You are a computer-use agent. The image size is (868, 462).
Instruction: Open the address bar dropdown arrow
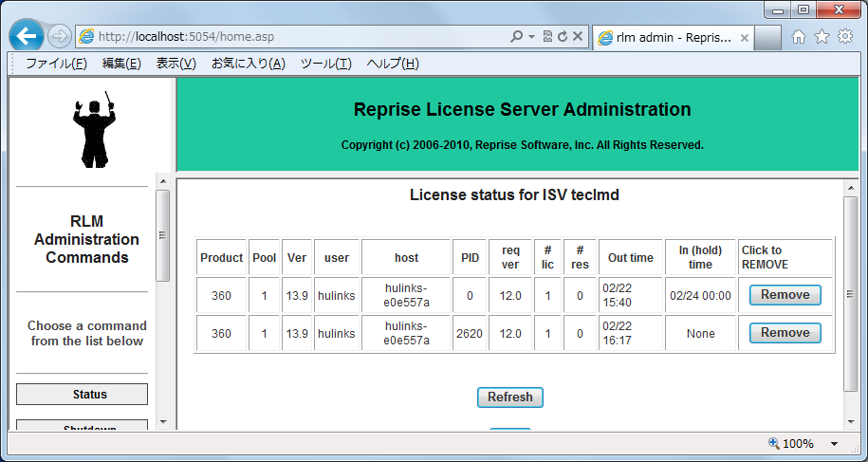coord(532,36)
